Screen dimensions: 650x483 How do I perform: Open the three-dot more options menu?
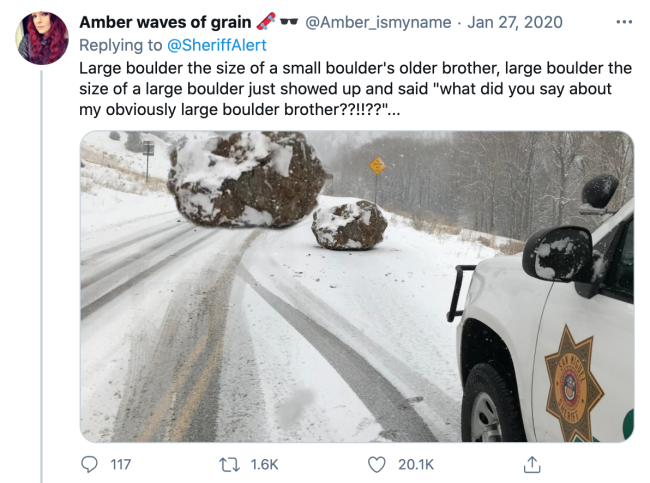624,22
